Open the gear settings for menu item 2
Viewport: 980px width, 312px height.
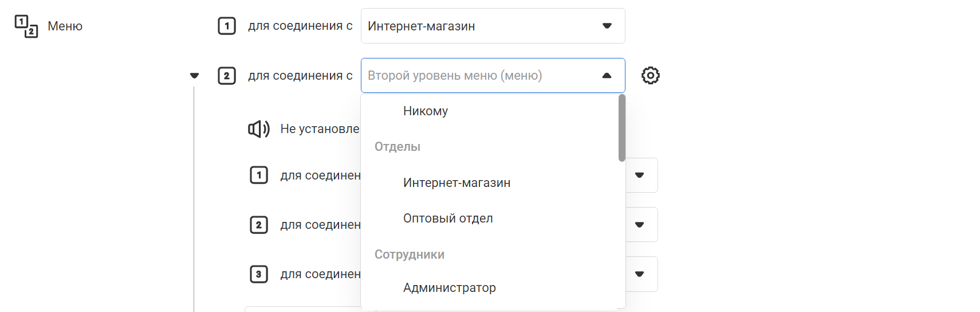[650, 76]
